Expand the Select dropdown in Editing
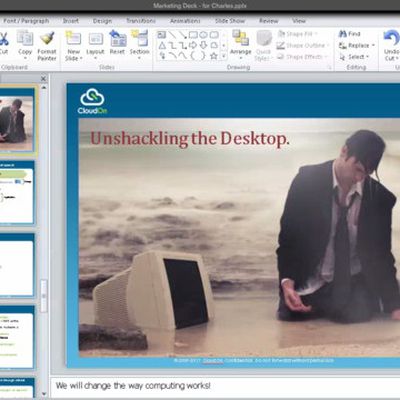 (354, 57)
